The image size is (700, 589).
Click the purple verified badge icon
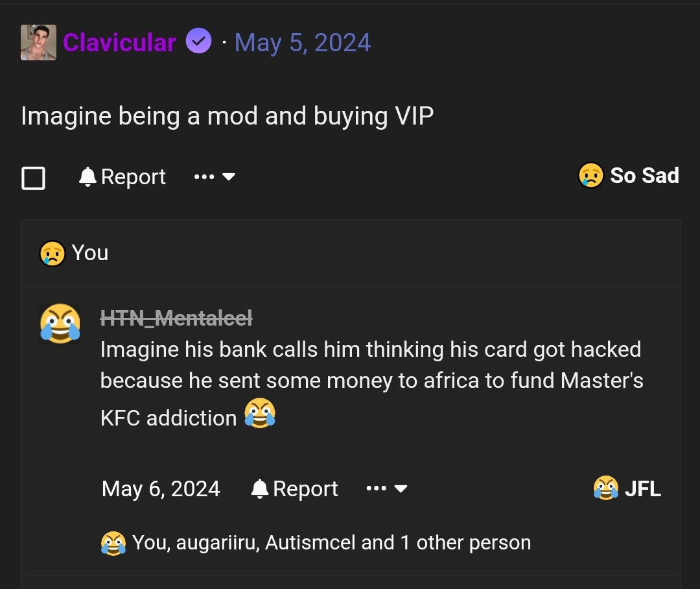coord(198,42)
